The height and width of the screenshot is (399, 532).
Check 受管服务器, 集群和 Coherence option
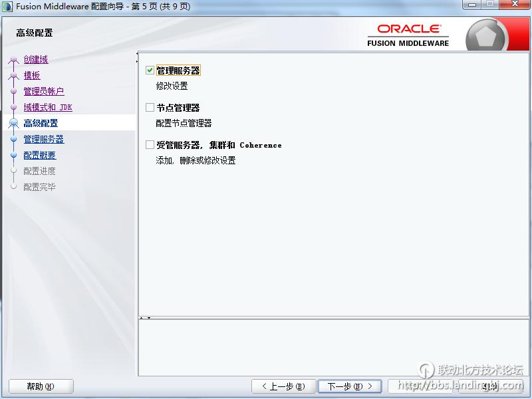[x=150, y=145]
